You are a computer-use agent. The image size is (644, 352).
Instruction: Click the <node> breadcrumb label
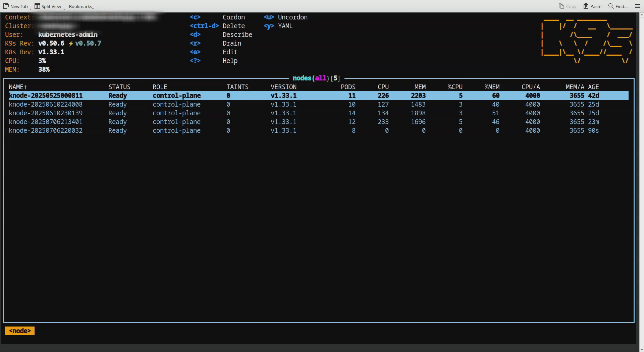[20, 331]
